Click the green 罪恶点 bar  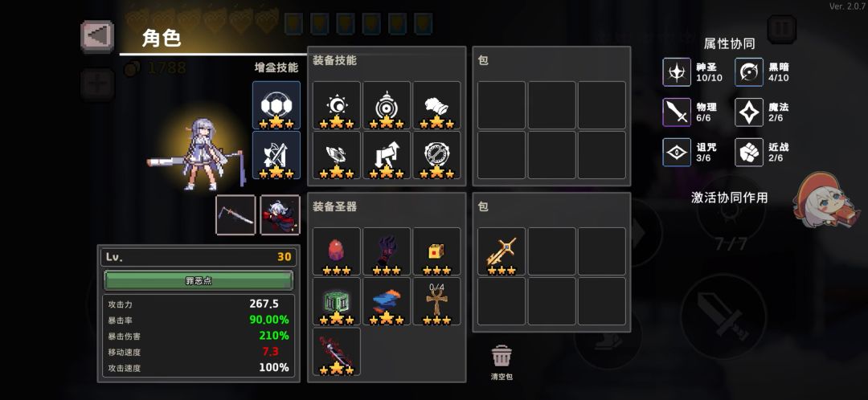click(199, 280)
